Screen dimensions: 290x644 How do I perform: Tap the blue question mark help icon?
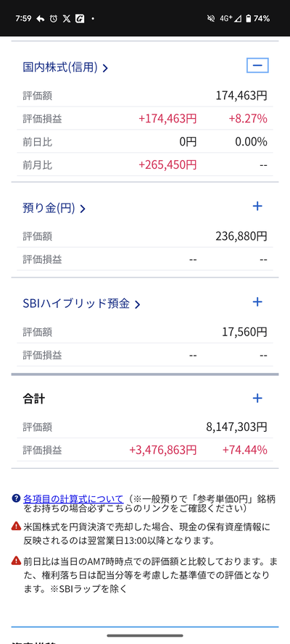click(x=16, y=499)
